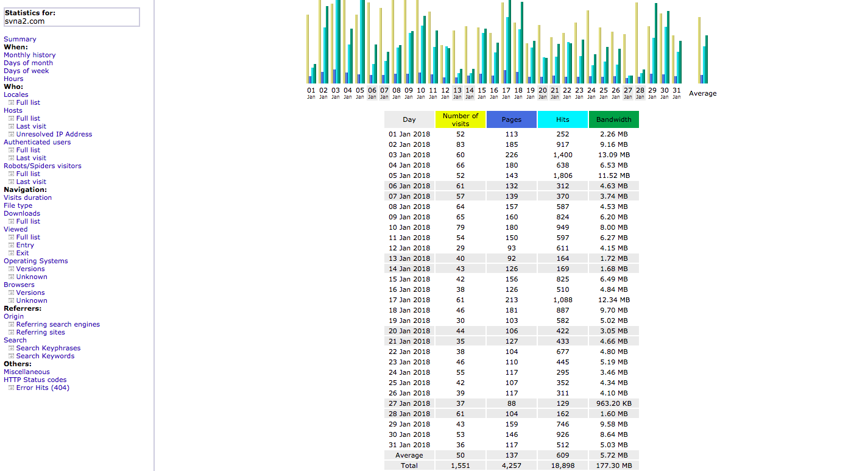Image resolution: width=868 pixels, height=471 pixels.
Task: Click the icon beside Hosts Last visit
Action: pyautogui.click(x=11, y=126)
